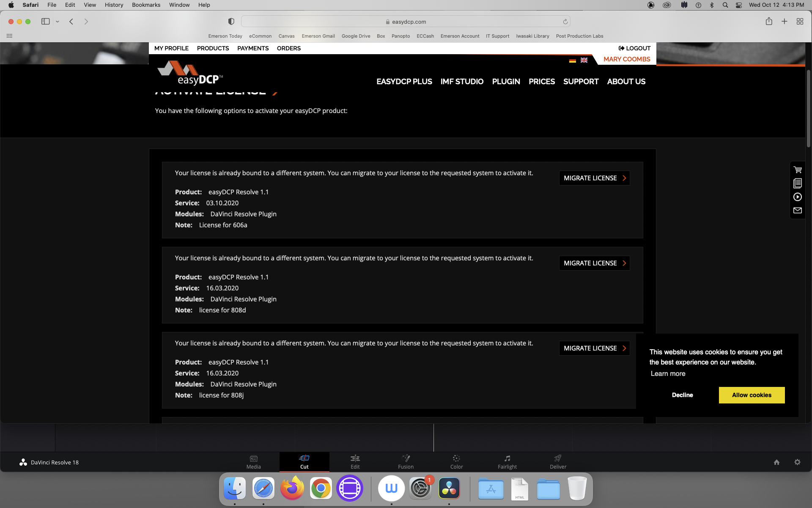This screenshot has height=508, width=812.
Task: Switch site language to English flag
Action: point(584,60)
